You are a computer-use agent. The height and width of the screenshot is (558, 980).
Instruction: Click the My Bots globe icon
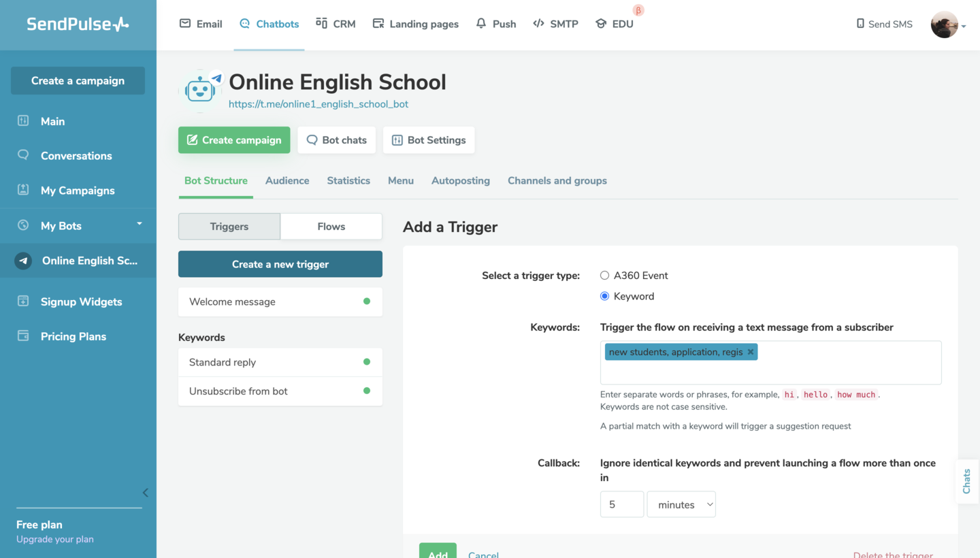pyautogui.click(x=23, y=225)
